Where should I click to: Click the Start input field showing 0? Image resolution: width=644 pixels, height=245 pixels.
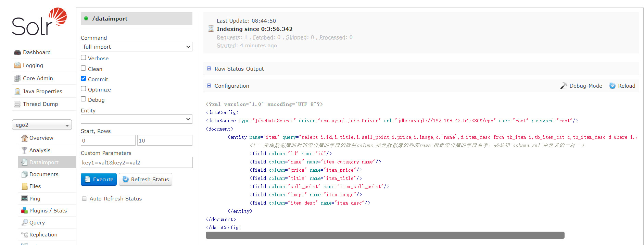(x=108, y=140)
